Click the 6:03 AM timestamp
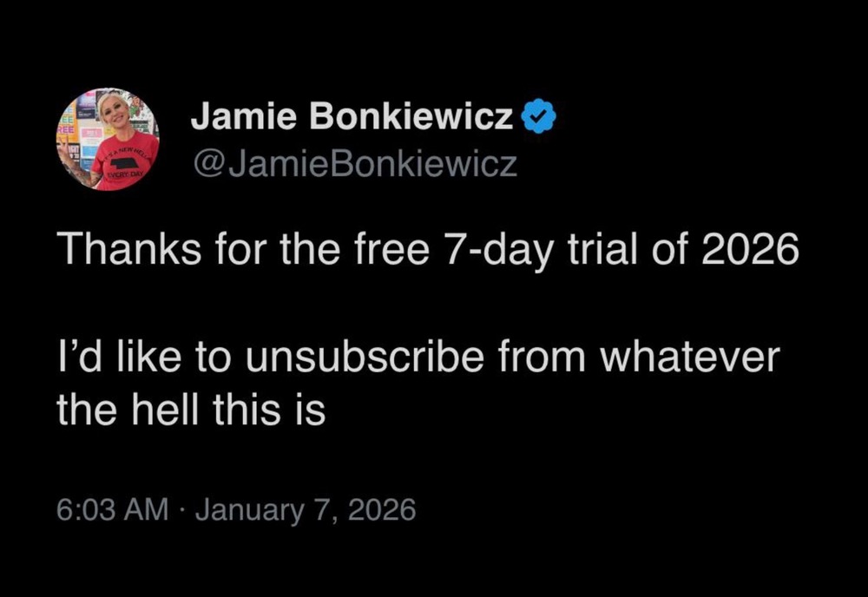This screenshot has height=597, width=868. click(113, 509)
